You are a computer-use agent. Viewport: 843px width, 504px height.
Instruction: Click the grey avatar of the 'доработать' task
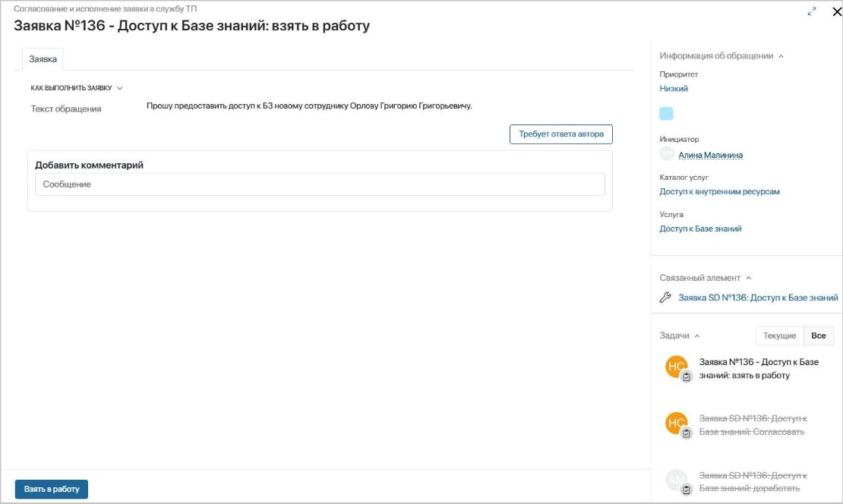(675, 479)
